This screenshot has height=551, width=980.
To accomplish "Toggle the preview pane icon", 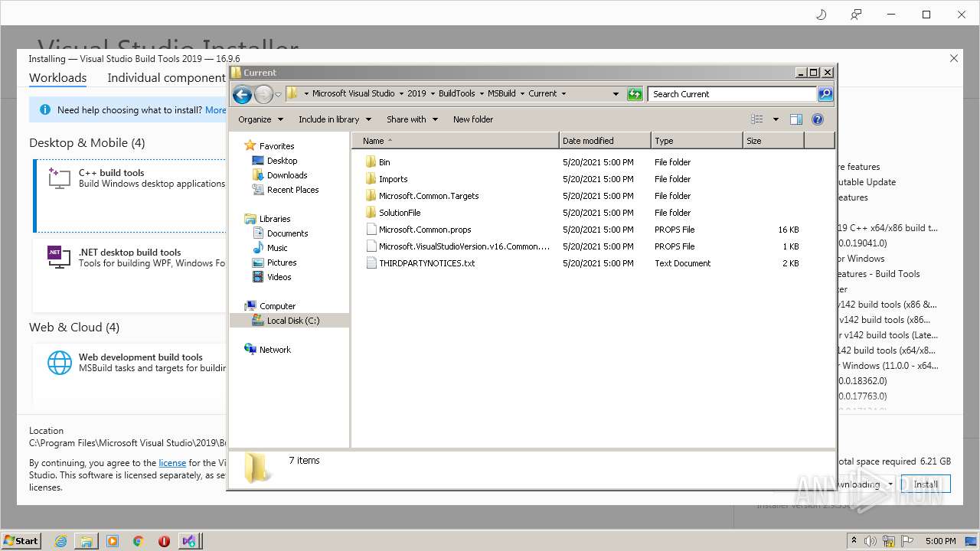I will (796, 119).
